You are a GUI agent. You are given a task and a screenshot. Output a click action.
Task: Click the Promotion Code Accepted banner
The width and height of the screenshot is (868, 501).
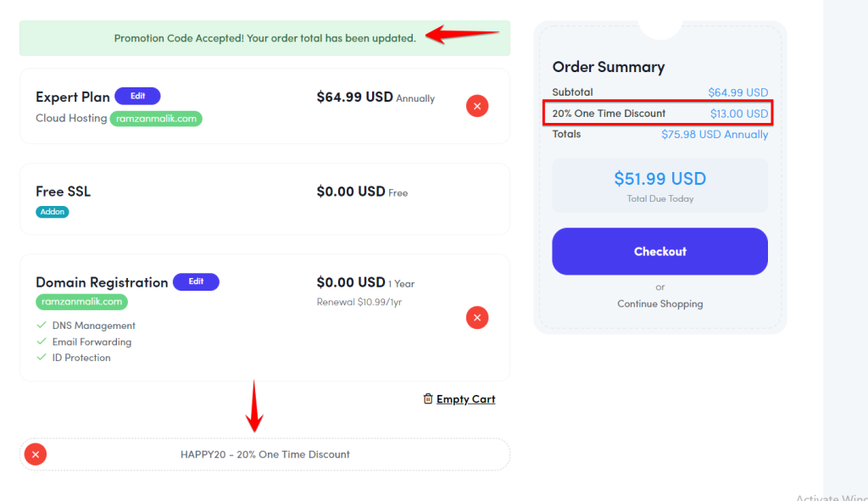[264, 38]
